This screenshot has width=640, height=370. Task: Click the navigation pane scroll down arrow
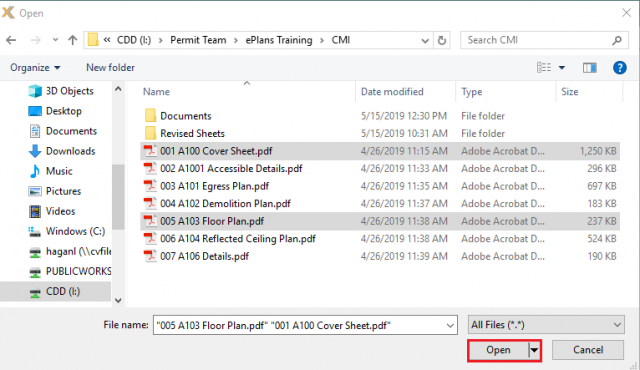point(118,301)
